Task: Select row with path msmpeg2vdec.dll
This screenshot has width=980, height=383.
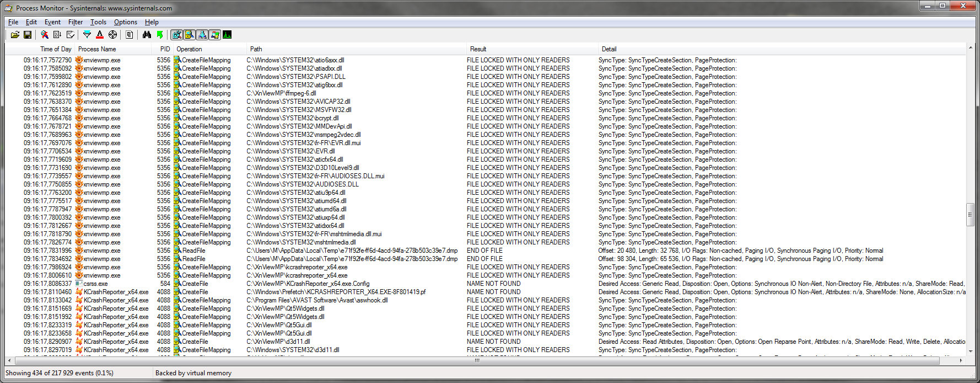Action: (485, 135)
